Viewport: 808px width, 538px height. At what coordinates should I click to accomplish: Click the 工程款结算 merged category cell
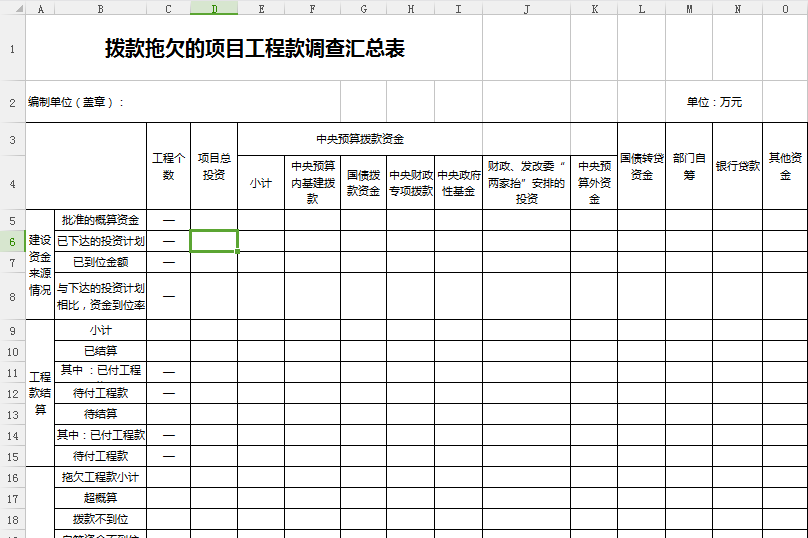[40, 393]
